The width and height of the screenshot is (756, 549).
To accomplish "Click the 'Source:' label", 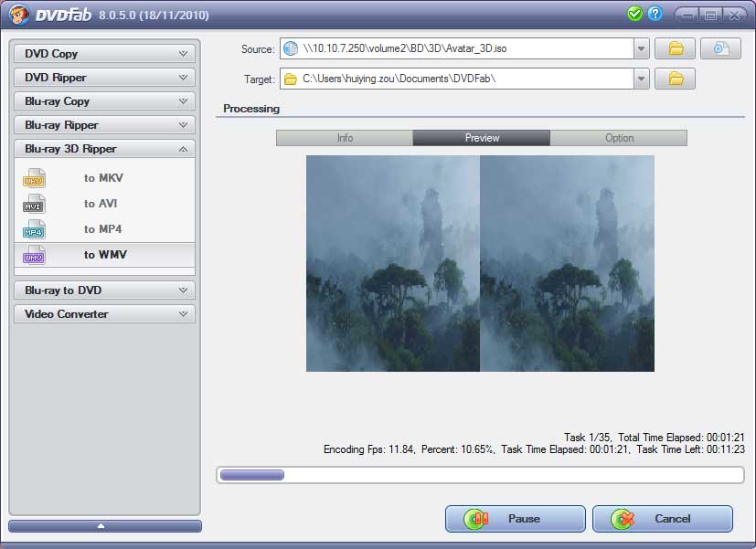I will click(258, 49).
